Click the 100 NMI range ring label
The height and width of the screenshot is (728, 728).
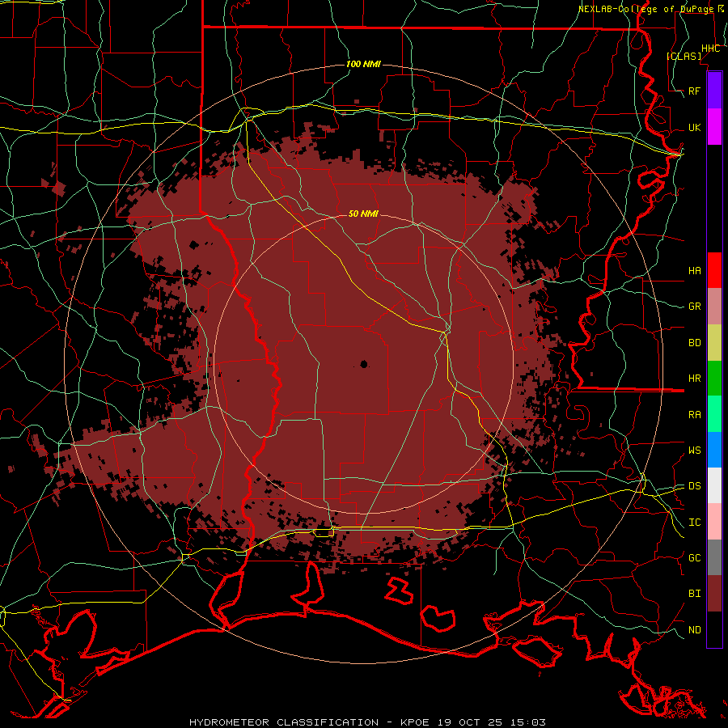[x=363, y=64]
